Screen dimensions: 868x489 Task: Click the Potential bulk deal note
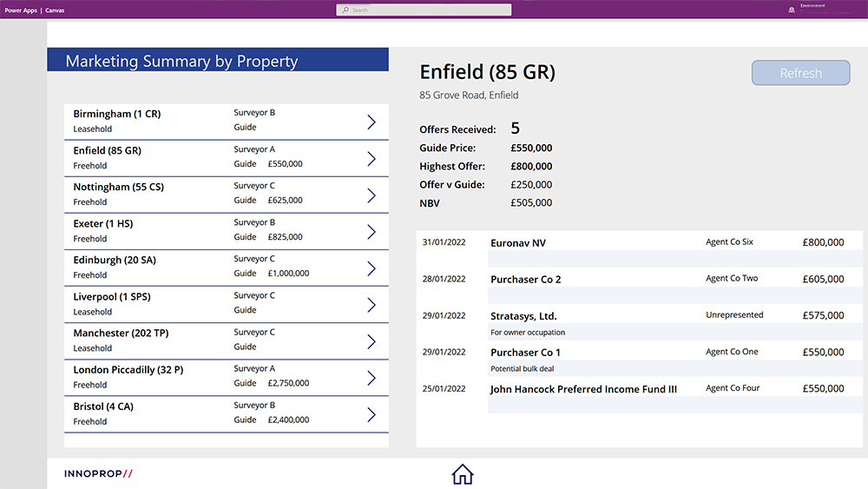[x=522, y=368]
